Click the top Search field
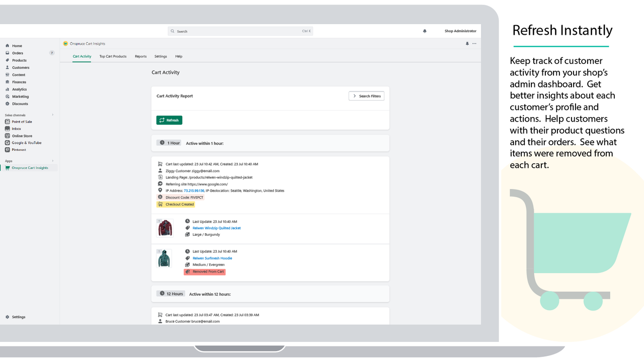 tap(240, 31)
